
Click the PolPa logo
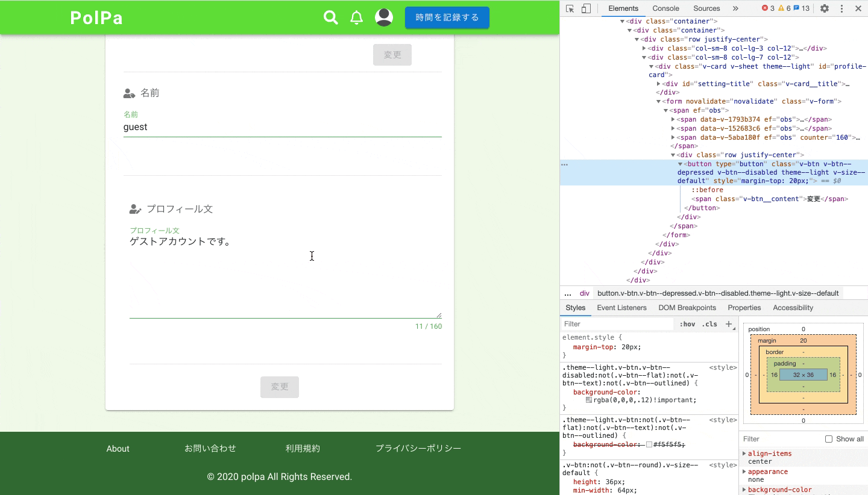point(96,18)
